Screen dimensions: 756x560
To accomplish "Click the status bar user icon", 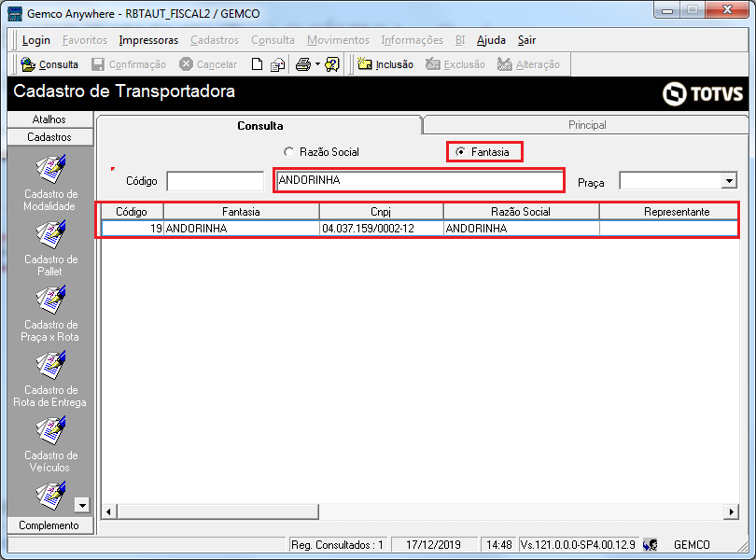I will [650, 545].
